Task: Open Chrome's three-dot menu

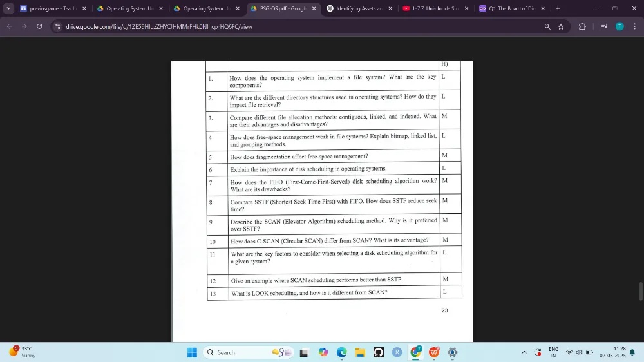Action: pos(634,26)
